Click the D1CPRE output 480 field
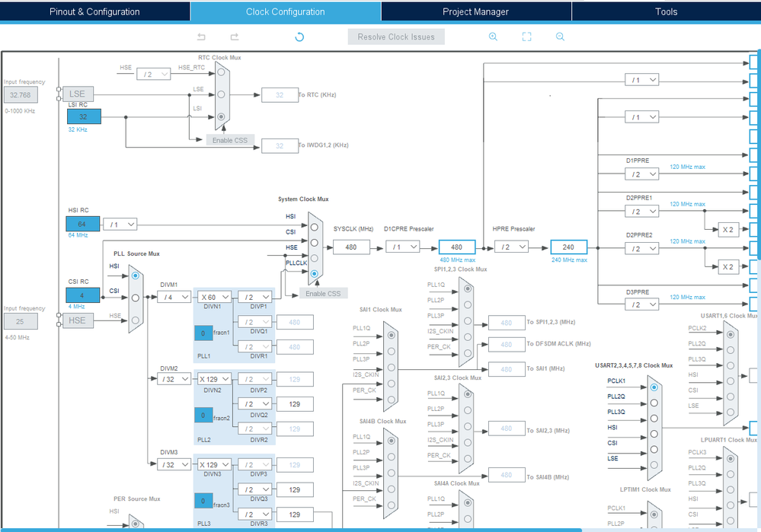Screen dimensions: 761x532 [x=457, y=247]
